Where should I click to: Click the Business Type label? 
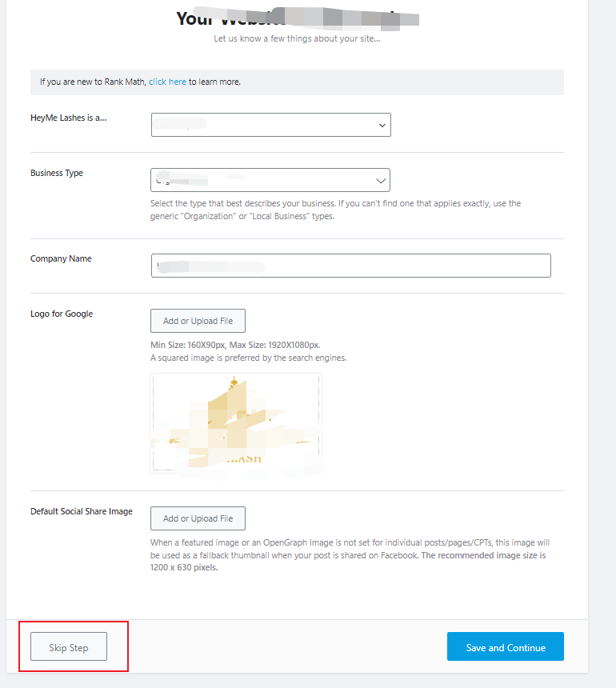(57, 173)
